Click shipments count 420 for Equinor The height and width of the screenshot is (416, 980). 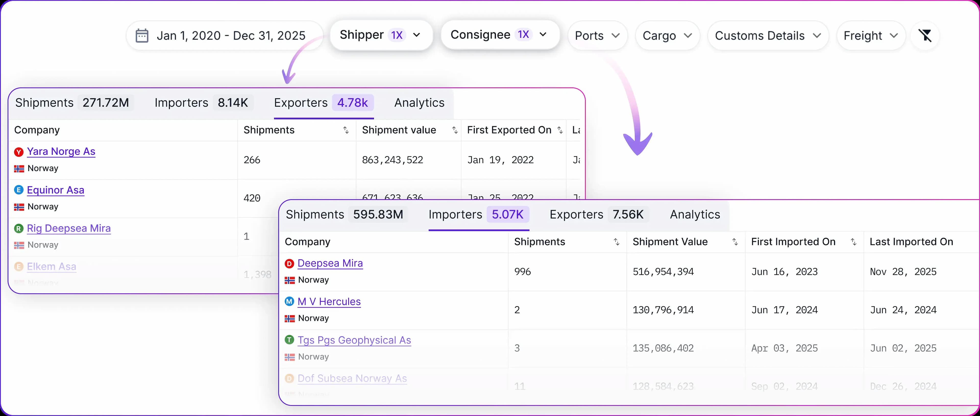[x=252, y=198]
